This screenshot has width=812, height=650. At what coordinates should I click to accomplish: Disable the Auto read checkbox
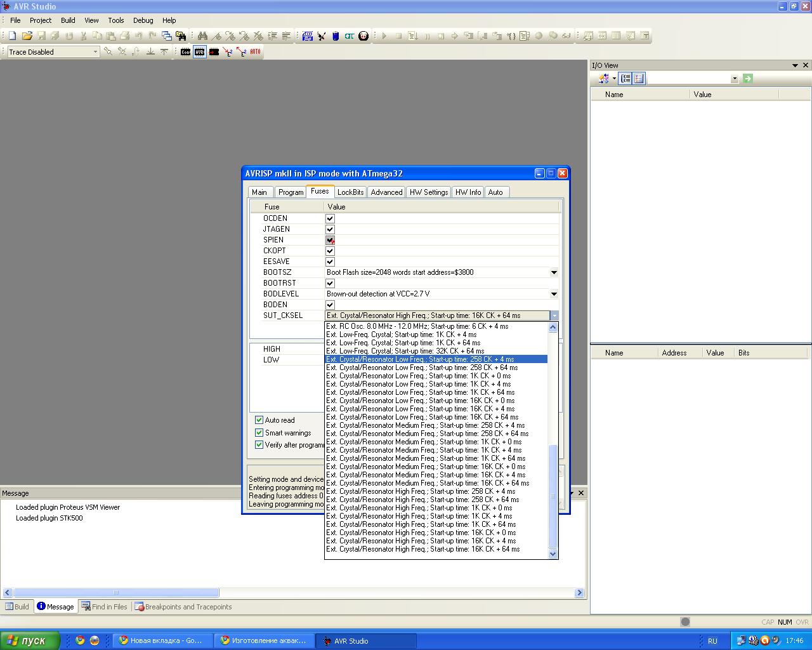tap(259, 420)
